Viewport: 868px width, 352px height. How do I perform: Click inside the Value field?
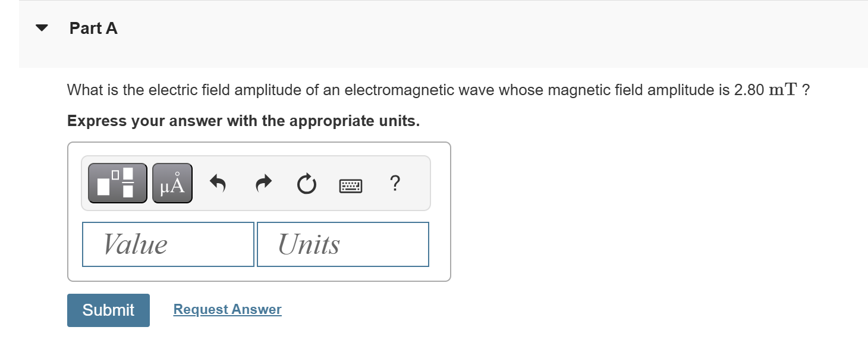(168, 244)
